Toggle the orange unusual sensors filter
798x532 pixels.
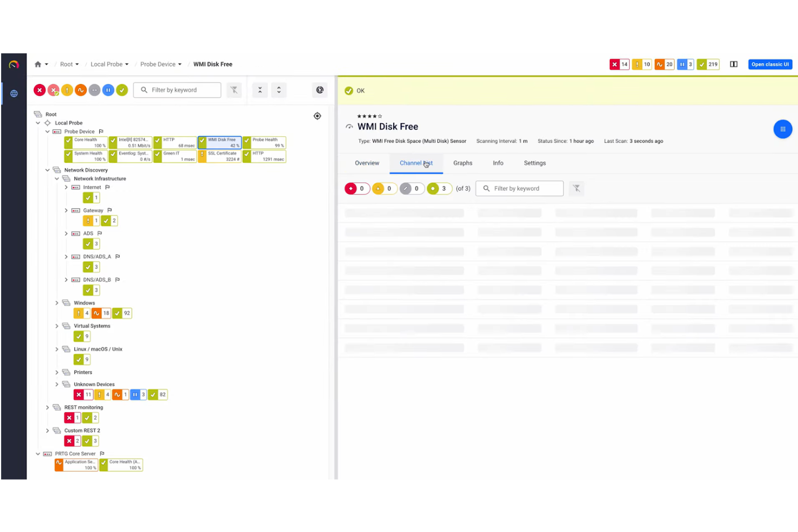(x=80, y=90)
